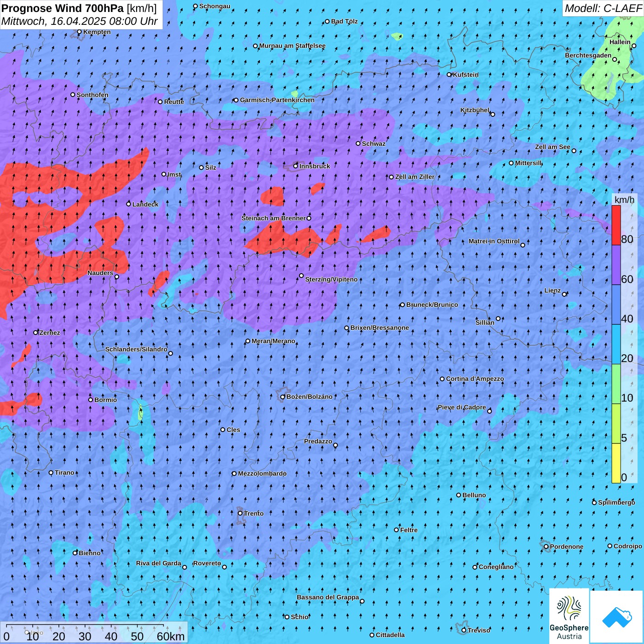Viewport: 644px width, 644px height.
Task: Click the Schongau label
Action: (x=214, y=6)
